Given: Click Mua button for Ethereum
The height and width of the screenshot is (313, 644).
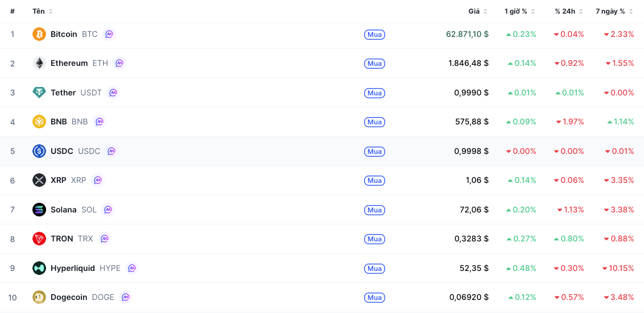Looking at the screenshot, I should (x=374, y=64).
